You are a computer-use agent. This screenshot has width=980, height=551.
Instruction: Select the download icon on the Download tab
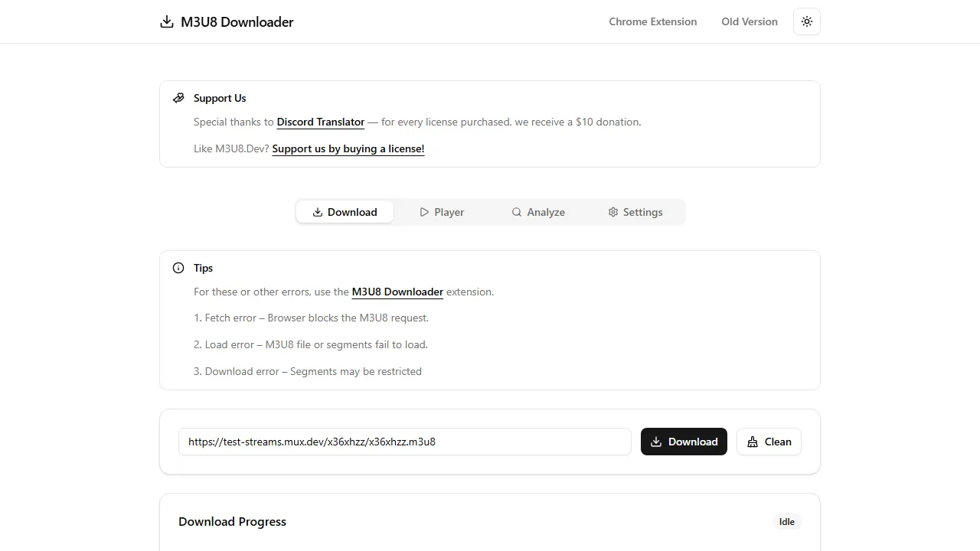[316, 212]
